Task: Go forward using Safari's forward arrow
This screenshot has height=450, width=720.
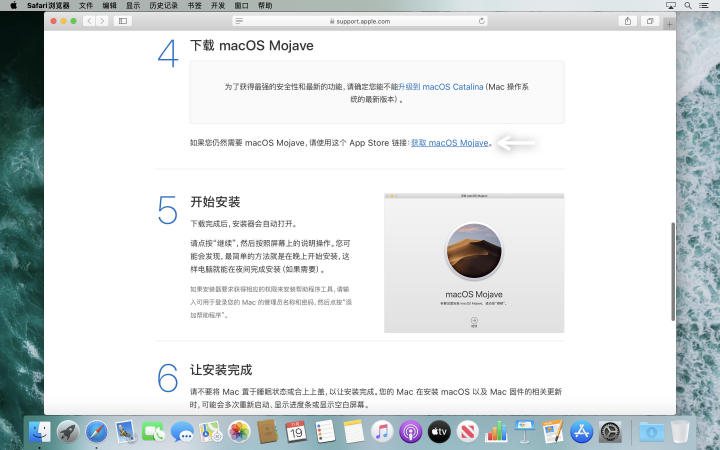Action: click(x=102, y=21)
